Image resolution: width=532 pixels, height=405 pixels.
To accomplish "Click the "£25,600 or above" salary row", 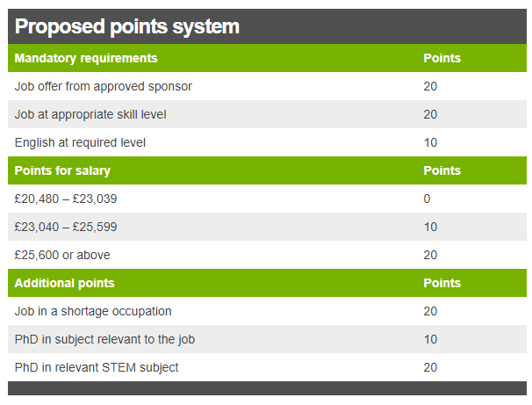I will (62, 255).
